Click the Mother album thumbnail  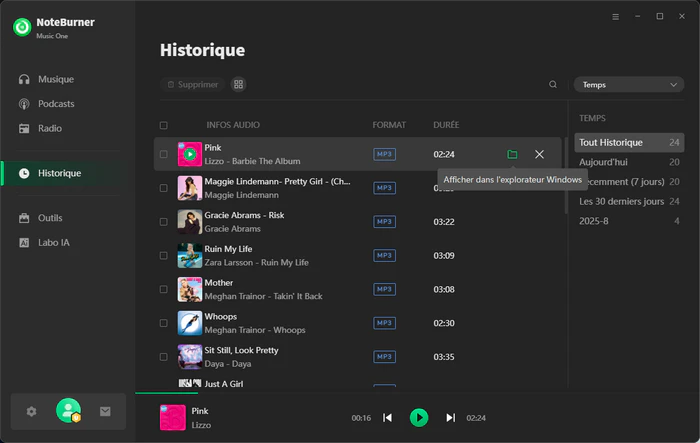[190, 289]
